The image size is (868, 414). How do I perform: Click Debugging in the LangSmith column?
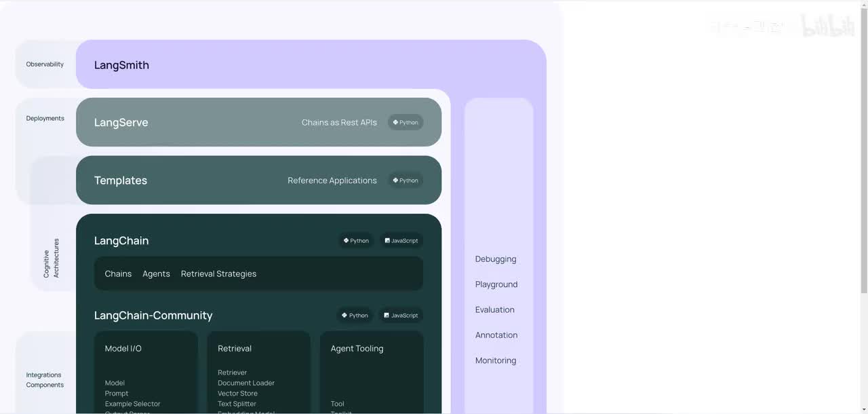click(496, 259)
